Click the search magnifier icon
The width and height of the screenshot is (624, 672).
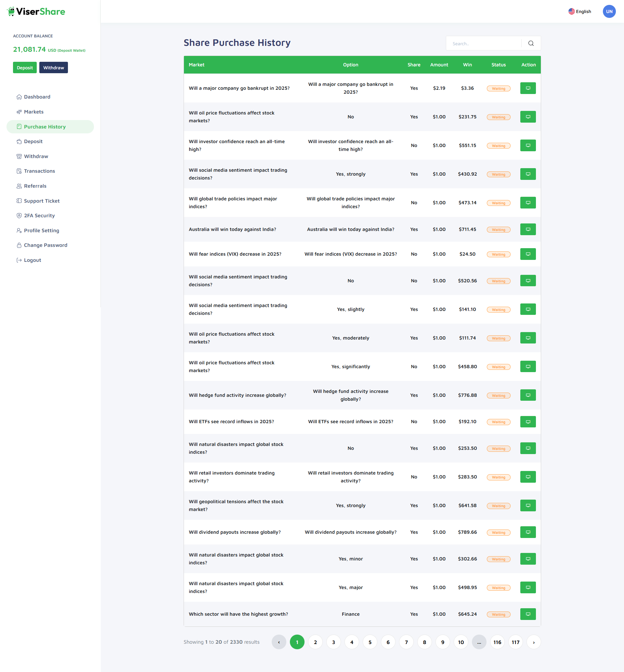click(x=531, y=43)
